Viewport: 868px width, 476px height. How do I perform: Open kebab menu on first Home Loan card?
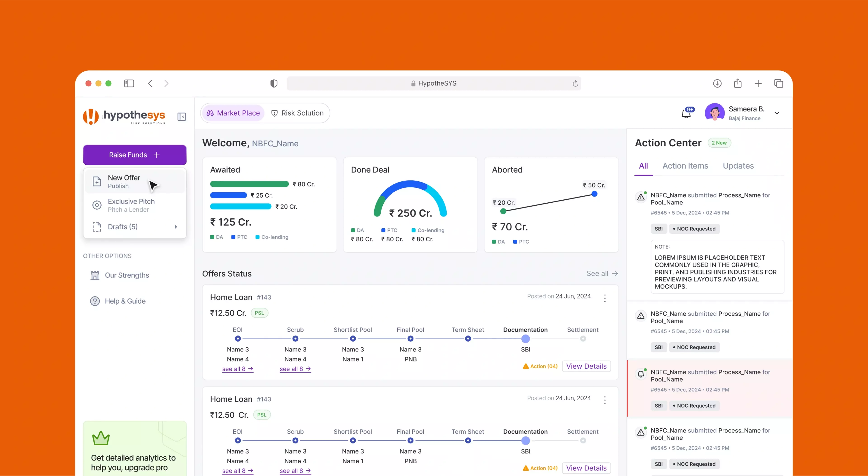[x=605, y=298]
